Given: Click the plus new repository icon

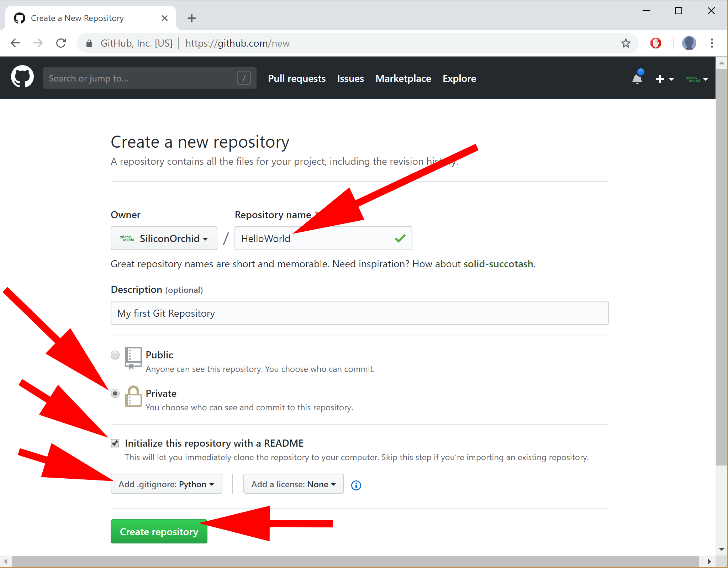Looking at the screenshot, I should point(662,78).
